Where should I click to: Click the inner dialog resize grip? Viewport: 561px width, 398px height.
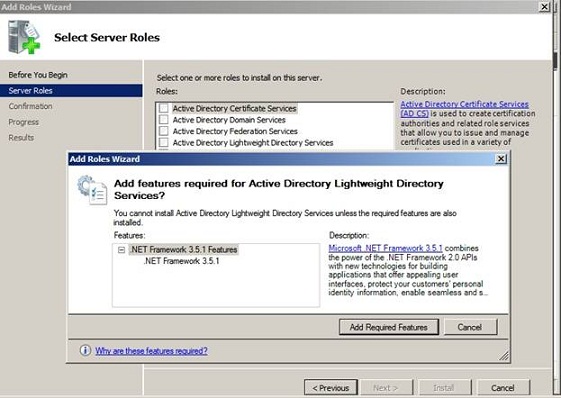pyautogui.click(x=504, y=355)
